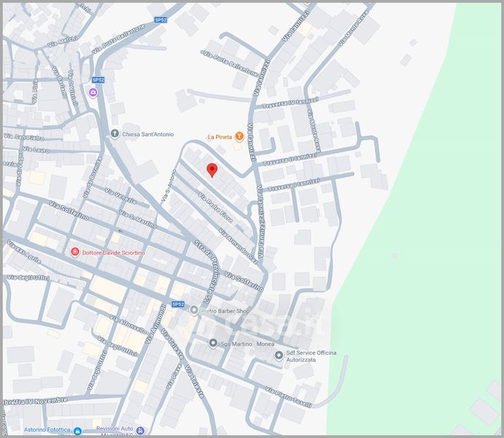Click the Via Pietro Toselli label

pos(289,397)
